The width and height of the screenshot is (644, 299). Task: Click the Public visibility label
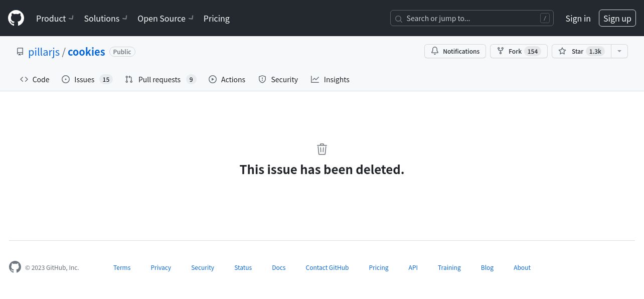122,52
